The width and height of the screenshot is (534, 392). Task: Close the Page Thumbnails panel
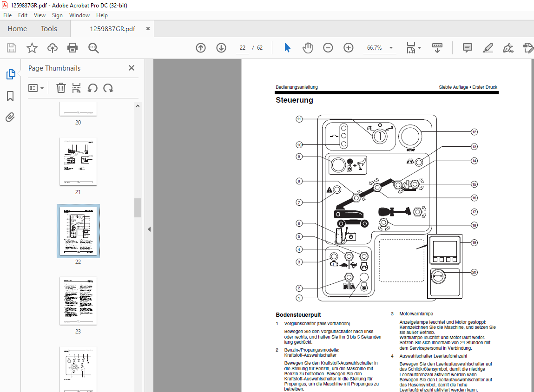click(x=132, y=68)
